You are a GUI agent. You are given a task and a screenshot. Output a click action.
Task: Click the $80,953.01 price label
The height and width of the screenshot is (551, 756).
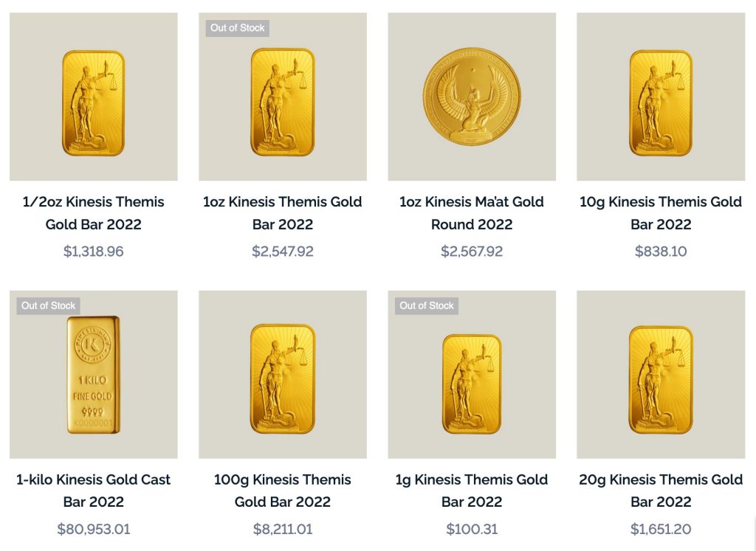[x=93, y=529]
